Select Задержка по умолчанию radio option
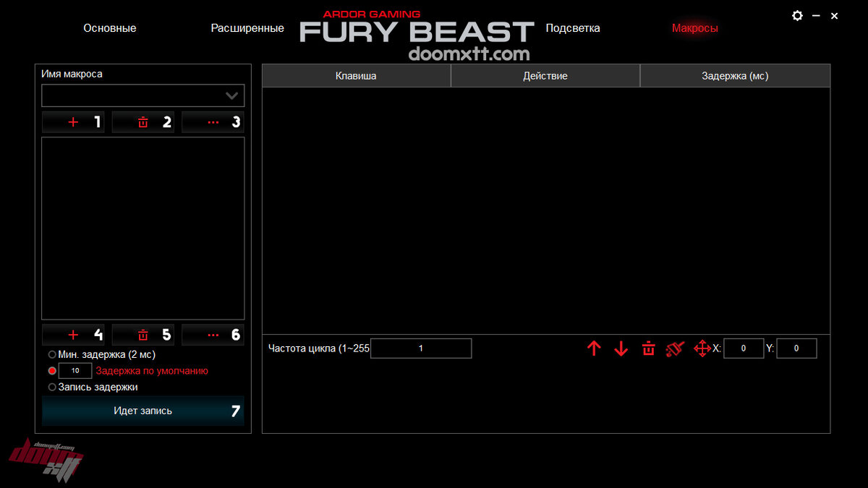 click(52, 370)
